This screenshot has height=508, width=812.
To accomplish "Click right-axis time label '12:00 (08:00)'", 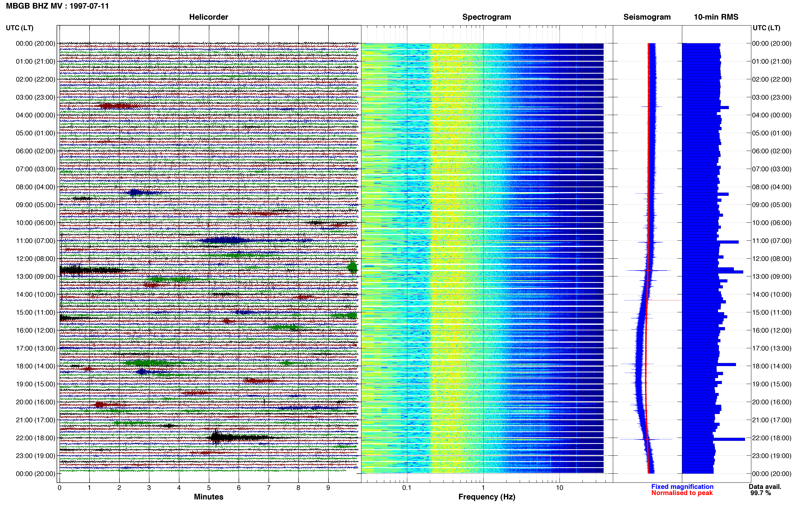I will [x=772, y=259].
